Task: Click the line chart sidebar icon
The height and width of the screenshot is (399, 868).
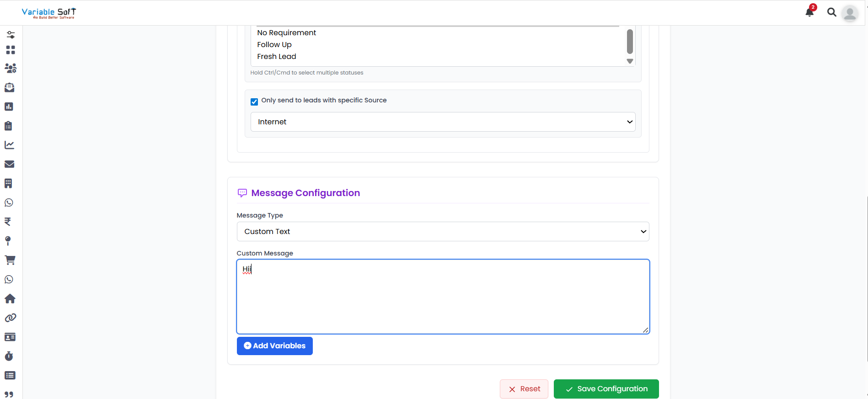Action: tap(9, 145)
